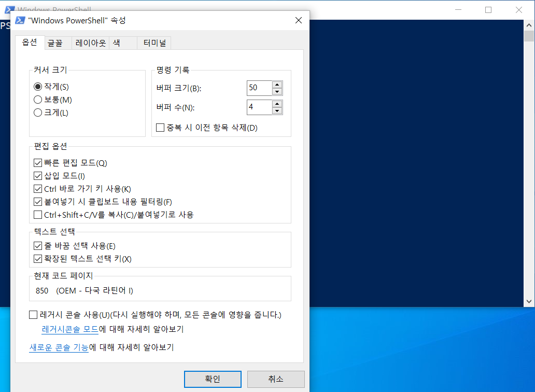Maximize the Windows PowerShell window
The height and width of the screenshot is (392, 535).
pos(488,10)
